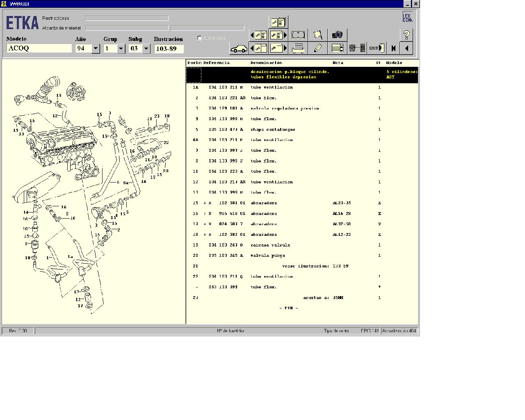Click the LEX COM logo

point(407,17)
